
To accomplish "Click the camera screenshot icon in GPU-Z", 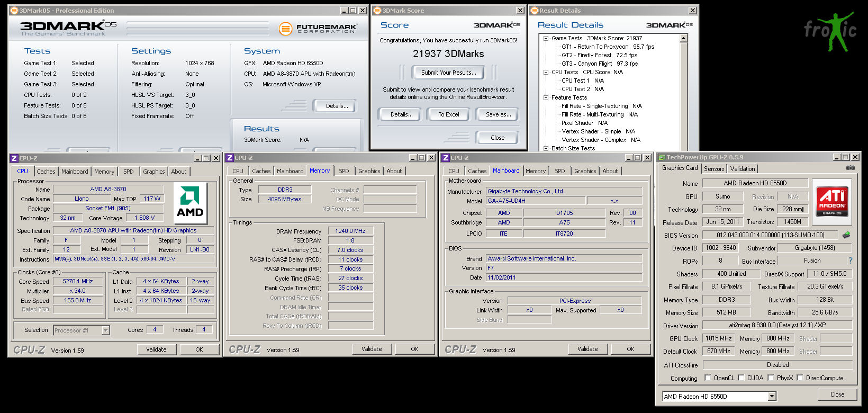I will coord(850,168).
